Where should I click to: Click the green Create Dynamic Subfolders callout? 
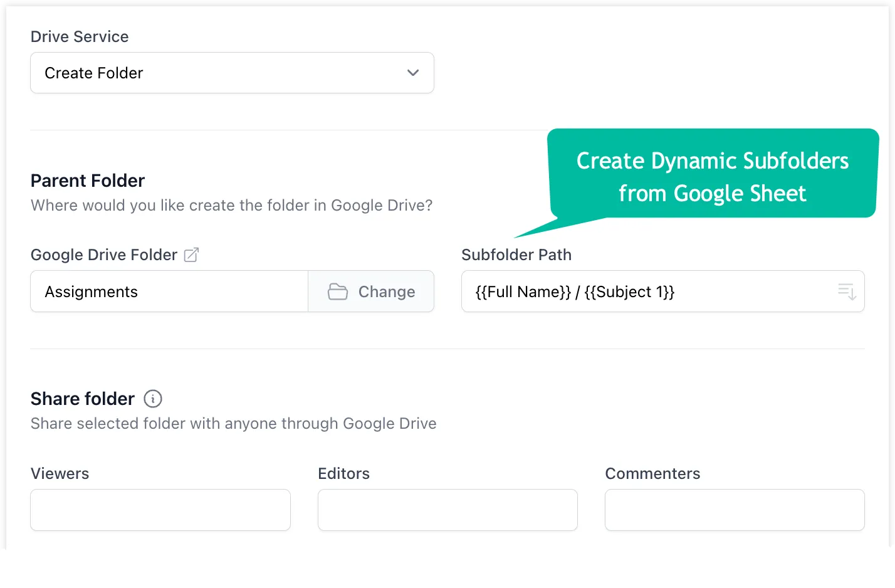pos(713,176)
